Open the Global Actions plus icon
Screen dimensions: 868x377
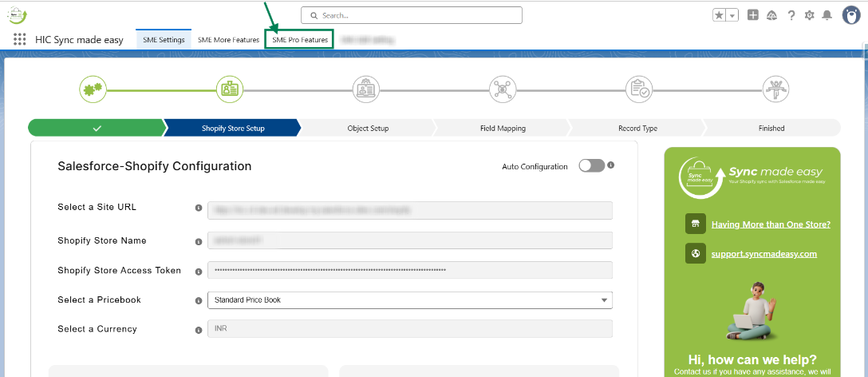tap(753, 15)
